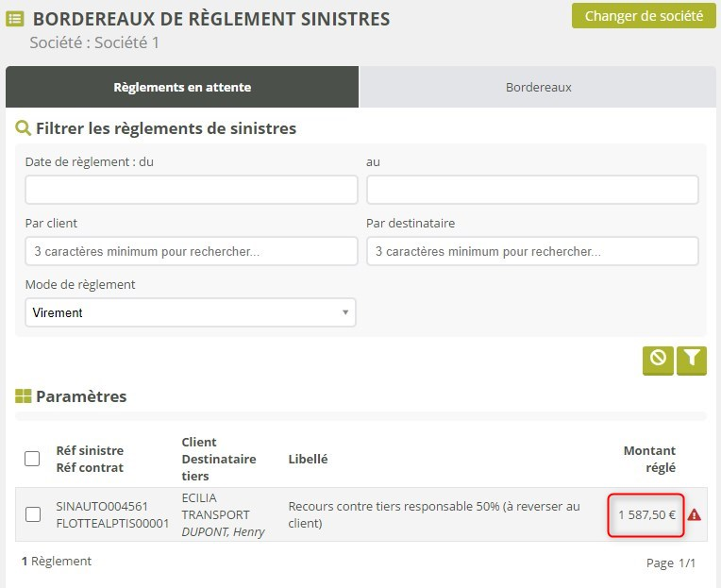The width and height of the screenshot is (721, 588).
Task: Open the Mode de règlement dropdown
Action: (191, 312)
